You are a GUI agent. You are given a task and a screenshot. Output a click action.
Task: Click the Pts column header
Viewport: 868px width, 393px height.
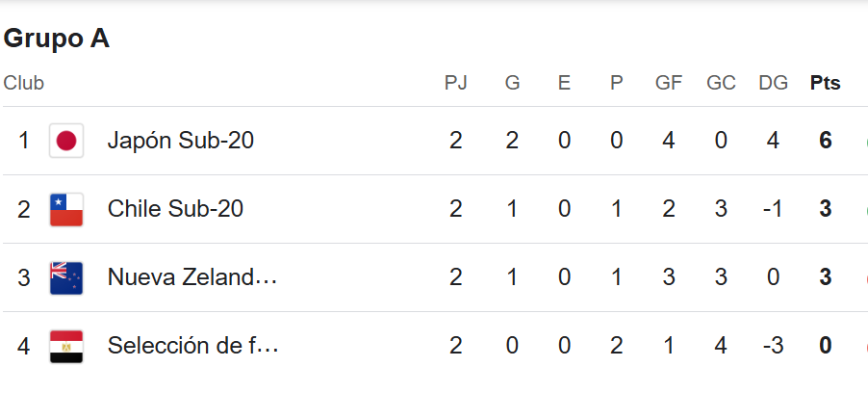(825, 83)
